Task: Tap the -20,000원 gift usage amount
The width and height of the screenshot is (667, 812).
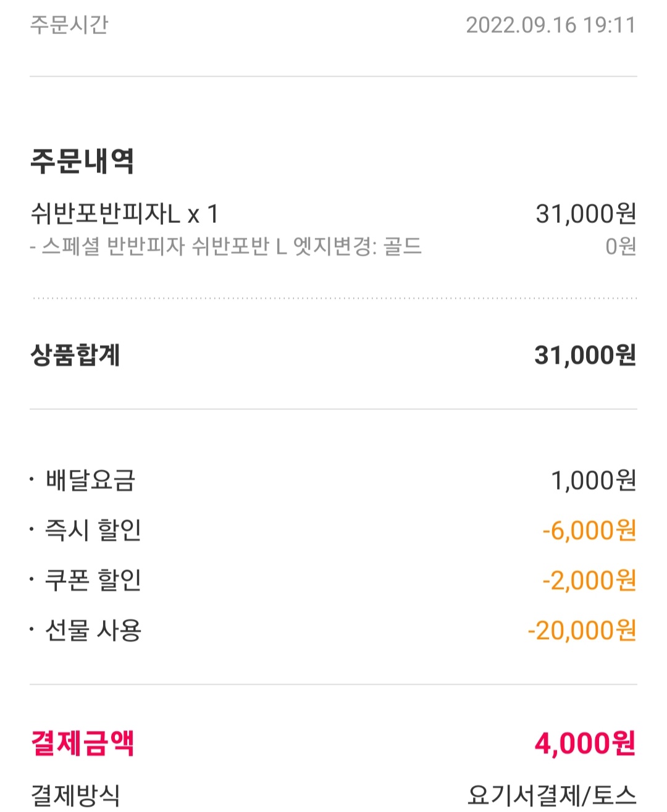Action: pos(582,630)
